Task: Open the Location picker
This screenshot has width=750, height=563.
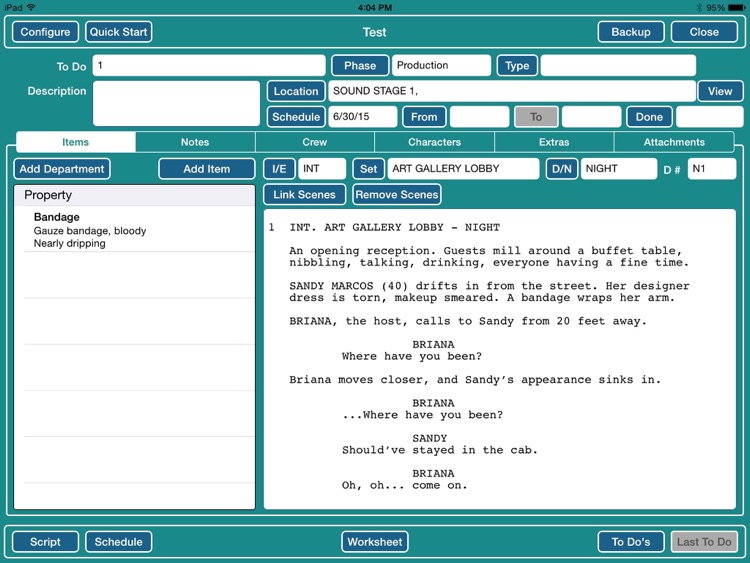Action: click(296, 91)
